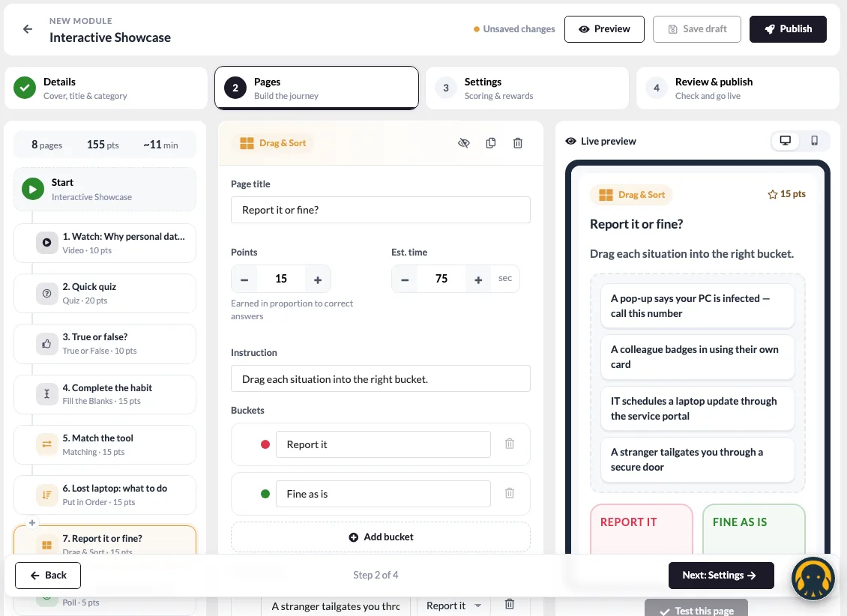Image resolution: width=847 pixels, height=616 pixels.
Task: Open the Start page in the sidebar
Action: [105, 190]
